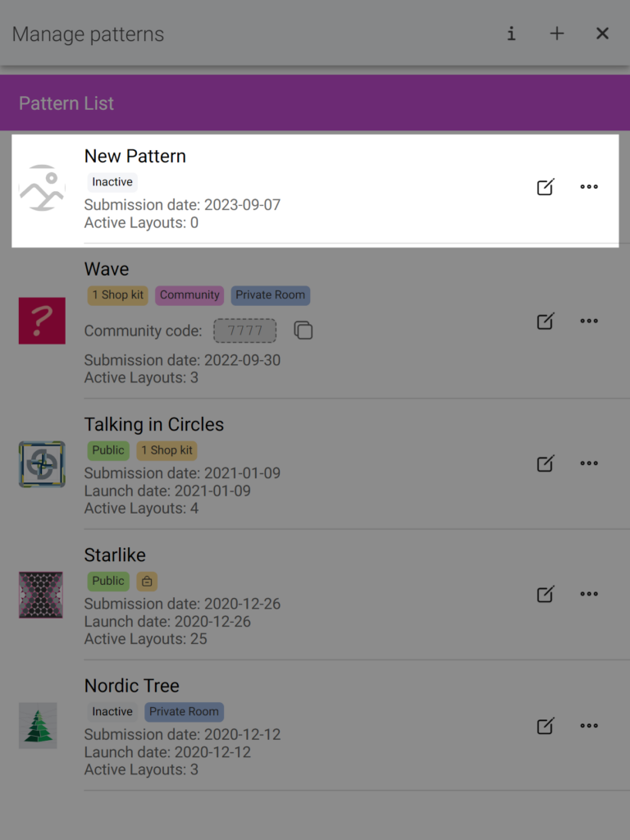The image size is (630, 840).
Task: Click the Private Room tag on Nordic Tree
Action: [184, 712]
